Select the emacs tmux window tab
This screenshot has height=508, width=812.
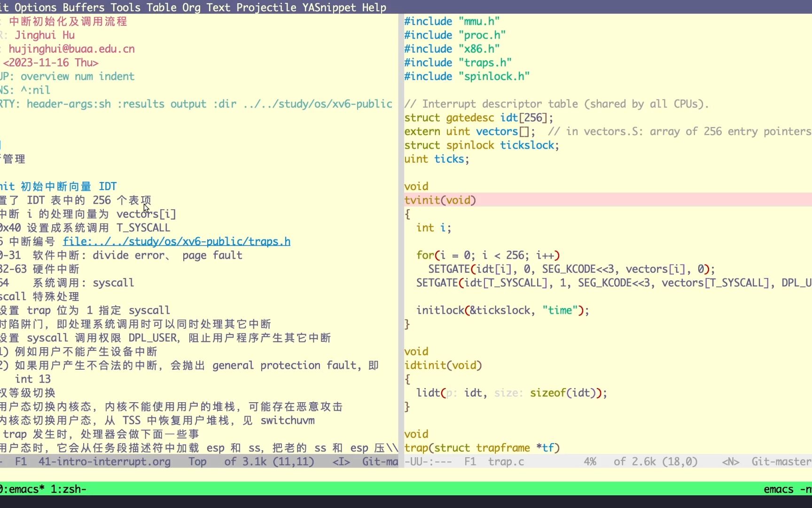click(22, 489)
